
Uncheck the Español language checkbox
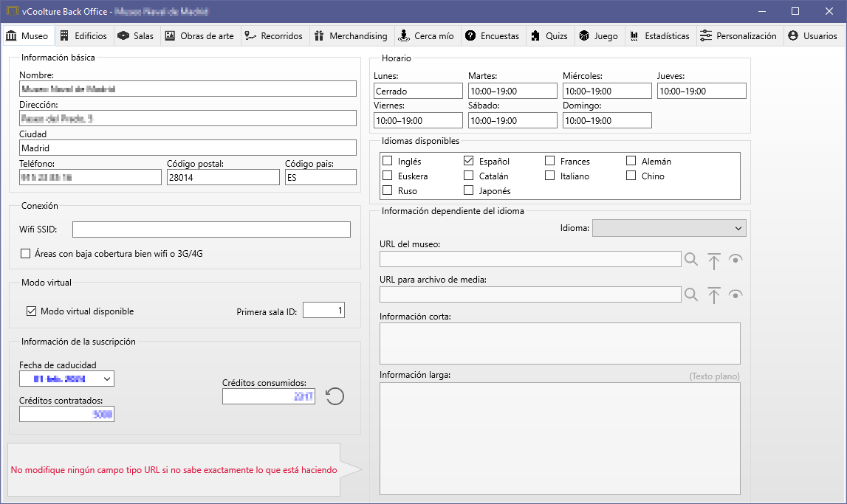click(x=468, y=161)
